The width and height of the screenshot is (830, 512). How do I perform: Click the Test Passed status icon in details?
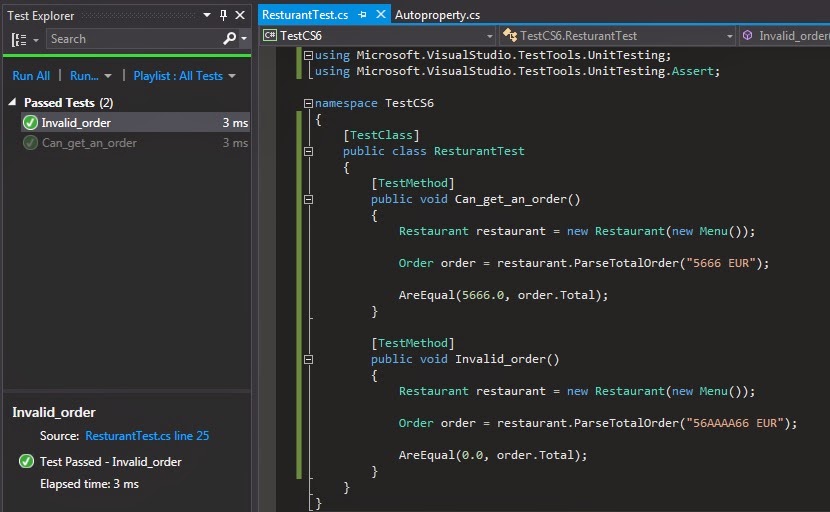[x=26, y=461]
